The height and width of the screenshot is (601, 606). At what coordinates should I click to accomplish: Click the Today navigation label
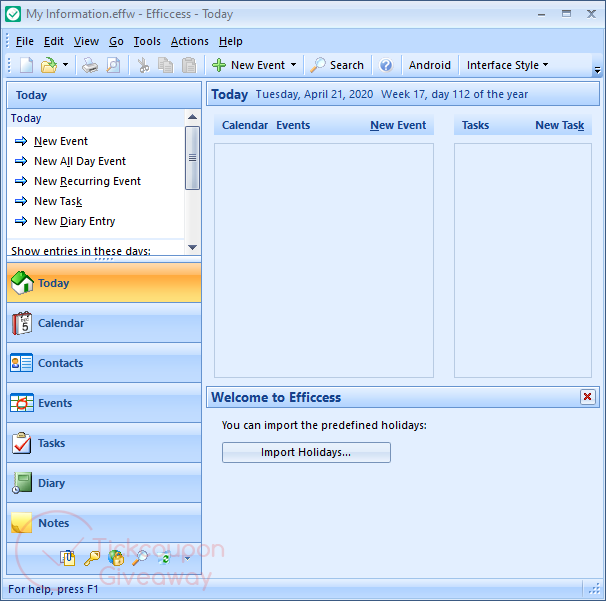53,283
